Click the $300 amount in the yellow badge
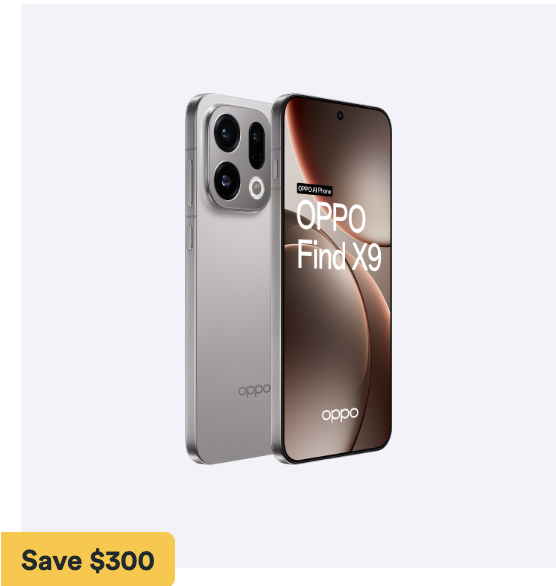Viewport: 556px width, 586px height. pyautogui.click(x=122, y=561)
